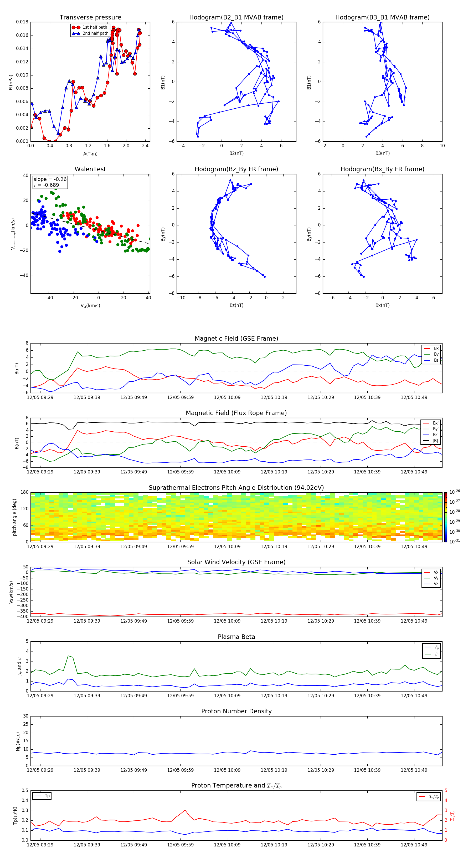Viewport: 473px width, 868px height.
Task: Click the "Pt(nPa)" y-axis label
Action: coord(11,82)
